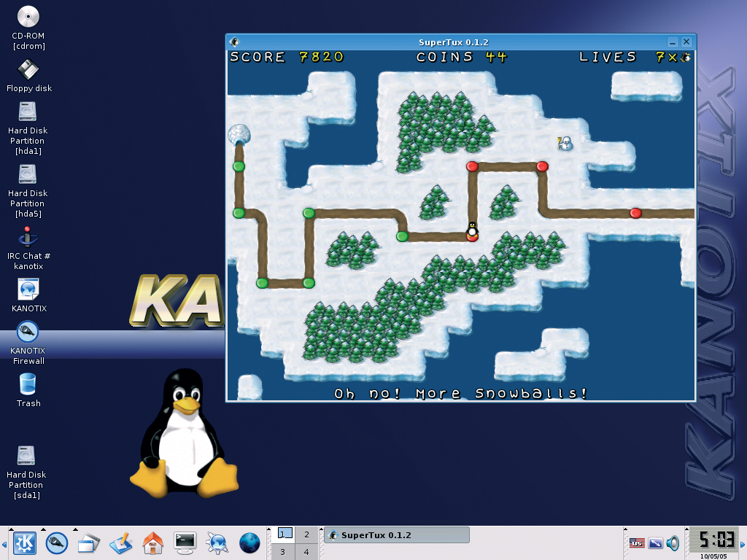Click the LIVES 7x indicator
Screen dimensions: 747x560
click(635, 57)
